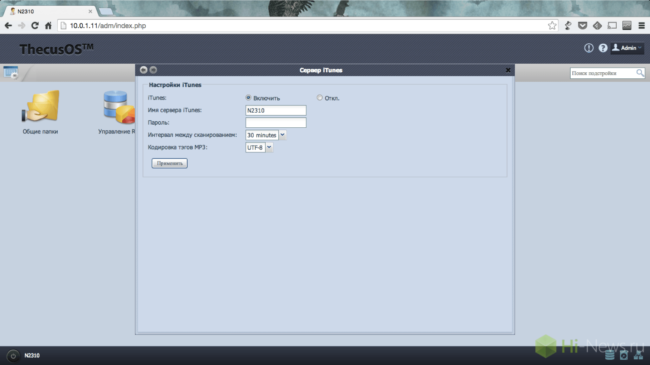Click the iTunes server name field
The height and width of the screenshot is (365, 650).
(276, 110)
